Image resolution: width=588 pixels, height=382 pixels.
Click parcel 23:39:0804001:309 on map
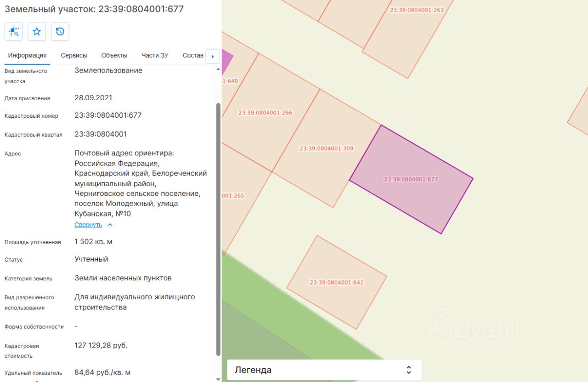click(x=327, y=148)
